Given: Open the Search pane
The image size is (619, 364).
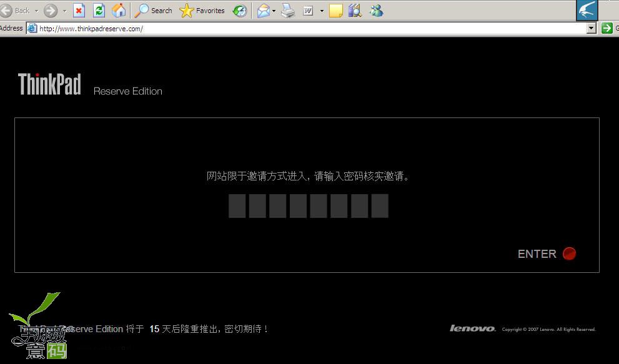Looking at the screenshot, I should point(153,11).
